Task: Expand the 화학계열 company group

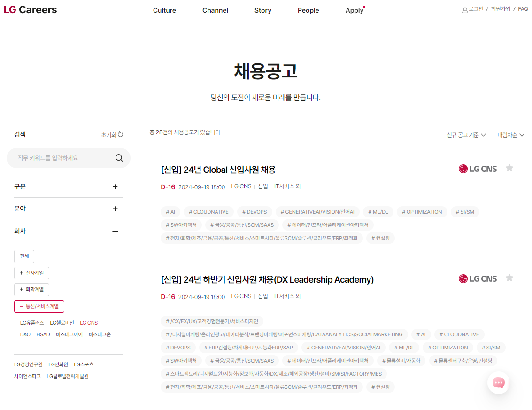Action: point(31,289)
